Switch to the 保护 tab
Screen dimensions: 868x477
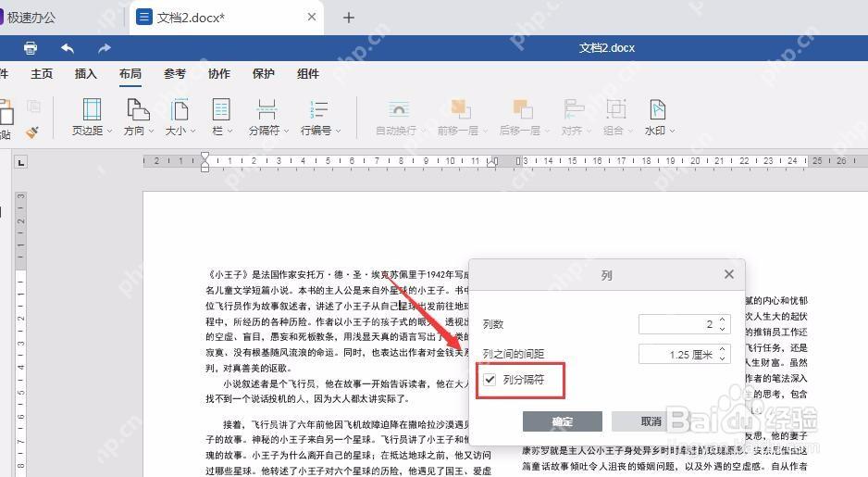pyautogui.click(x=263, y=74)
